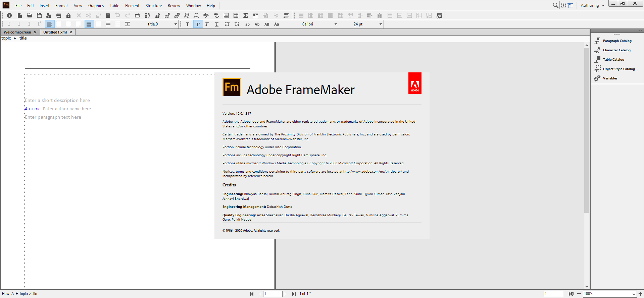The image size is (644, 298).
Task: Zoom in with the plus icon in status bar
Action: [x=640, y=294]
